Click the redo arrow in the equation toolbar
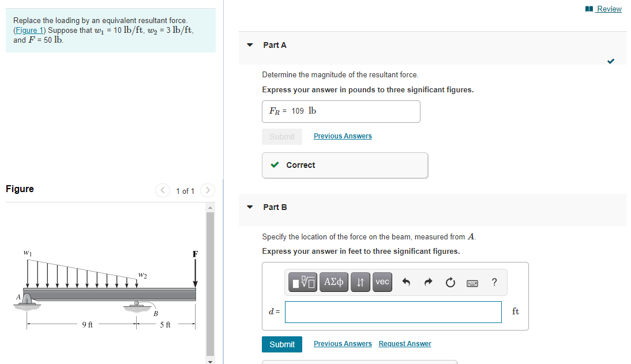Viewport: 631px width, 364px height. [428, 282]
